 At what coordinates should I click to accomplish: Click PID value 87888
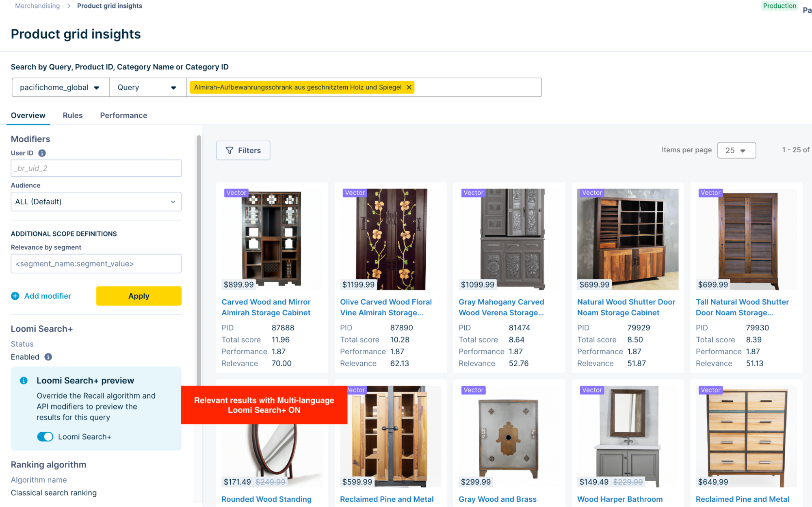283,328
